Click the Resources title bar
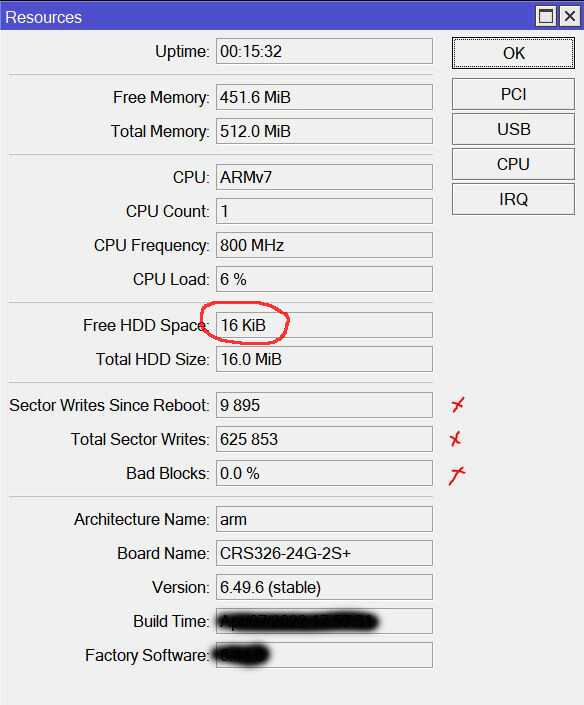 (267, 17)
